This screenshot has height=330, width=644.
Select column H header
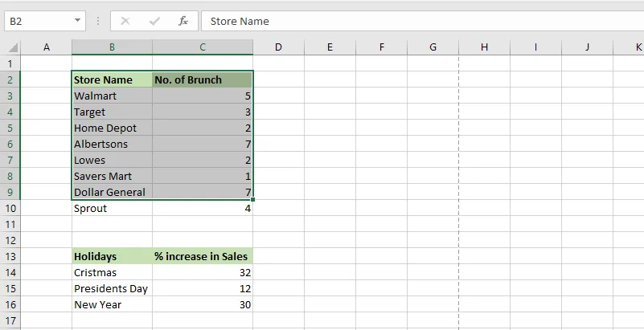click(484, 47)
